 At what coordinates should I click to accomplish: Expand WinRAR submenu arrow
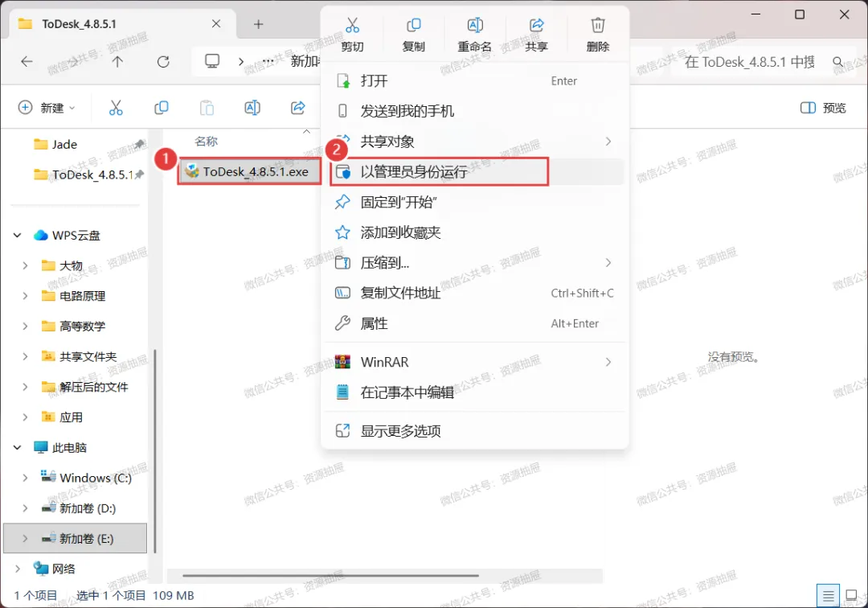click(x=608, y=362)
